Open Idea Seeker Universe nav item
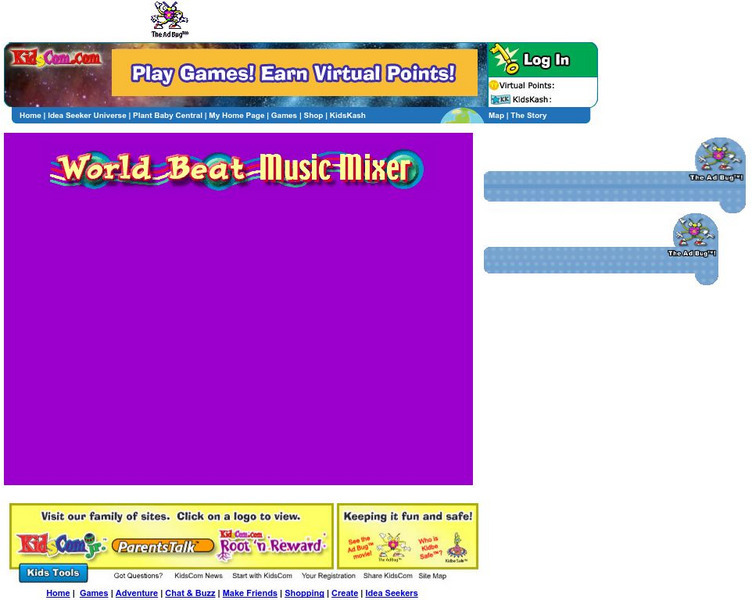Viewport: 752px width, 600px height. [87, 115]
